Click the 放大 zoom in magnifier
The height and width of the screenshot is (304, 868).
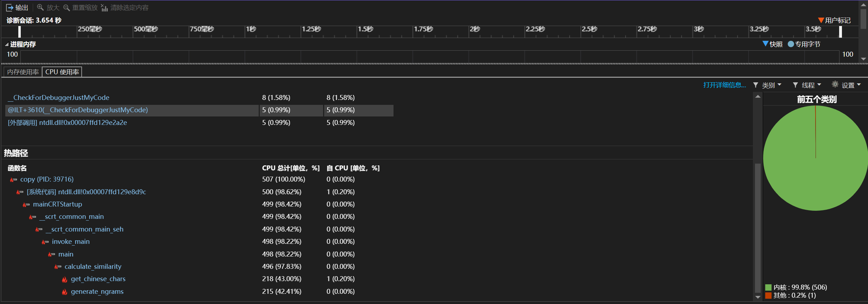click(x=40, y=7)
